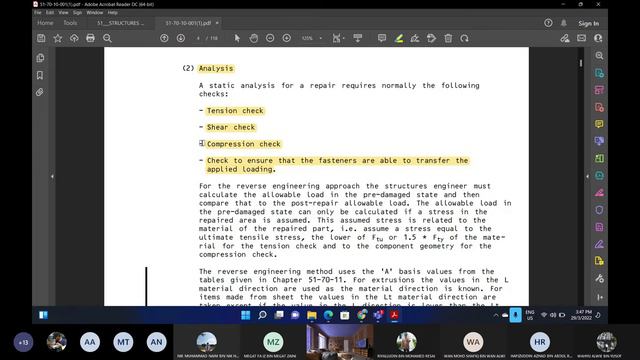Viewport: 640px width, 360px height.
Task: Click highlighted 'Tension check' text
Action: 236,111
